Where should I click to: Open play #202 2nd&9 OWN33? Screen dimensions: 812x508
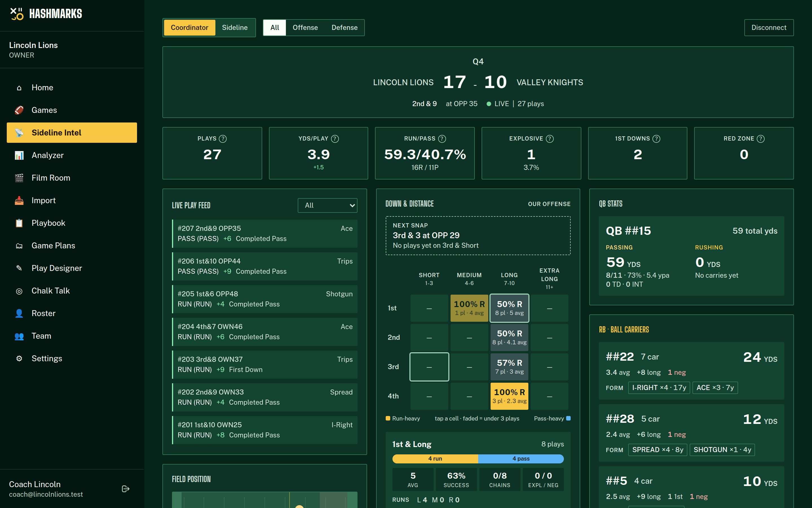(264, 397)
